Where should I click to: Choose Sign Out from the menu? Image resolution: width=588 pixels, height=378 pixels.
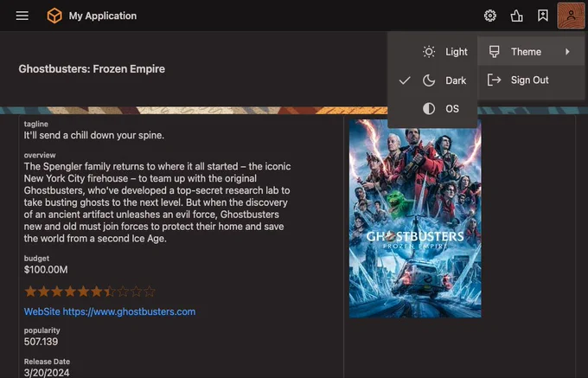[531, 80]
